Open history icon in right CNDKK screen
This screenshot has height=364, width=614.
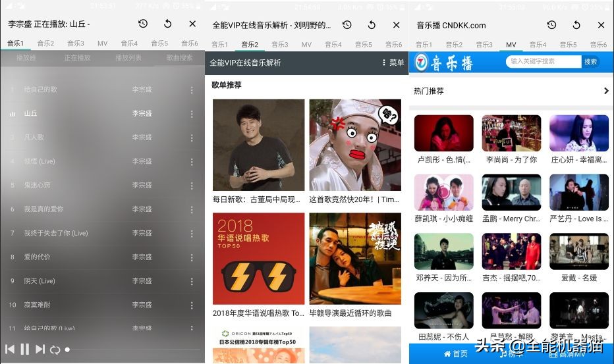click(x=551, y=25)
